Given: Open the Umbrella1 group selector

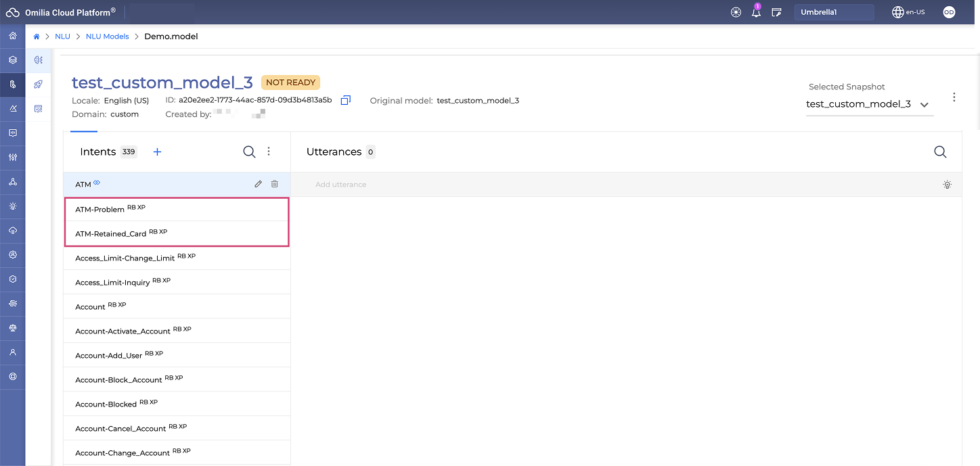Looking at the screenshot, I should click(834, 12).
